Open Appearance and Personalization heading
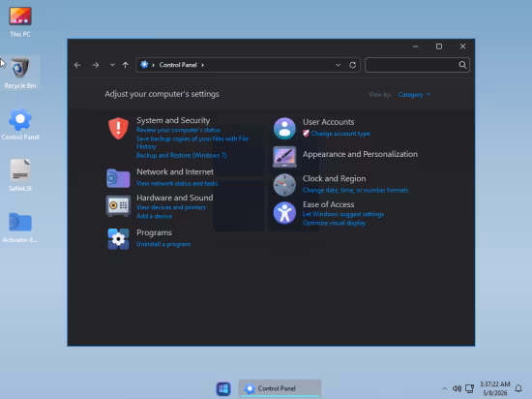The height and width of the screenshot is (399, 532). 360,154
